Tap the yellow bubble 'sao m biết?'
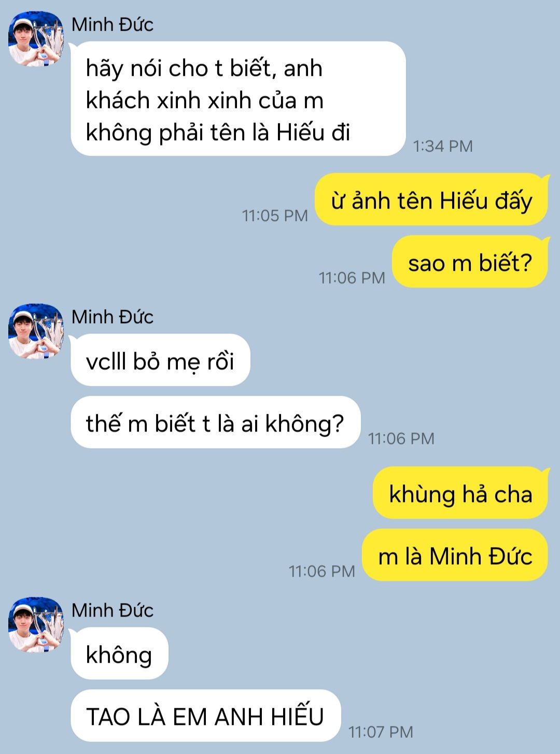Screen dimensions: 560x754 click(470, 261)
